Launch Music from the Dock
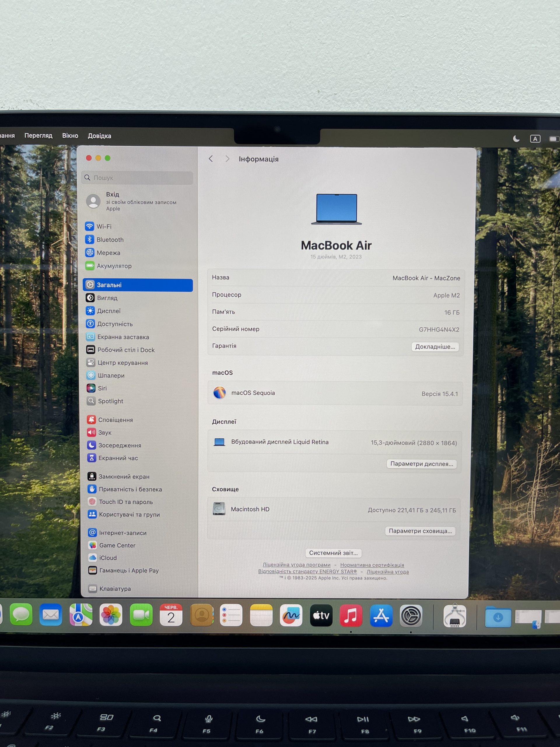560x747 pixels. click(351, 616)
